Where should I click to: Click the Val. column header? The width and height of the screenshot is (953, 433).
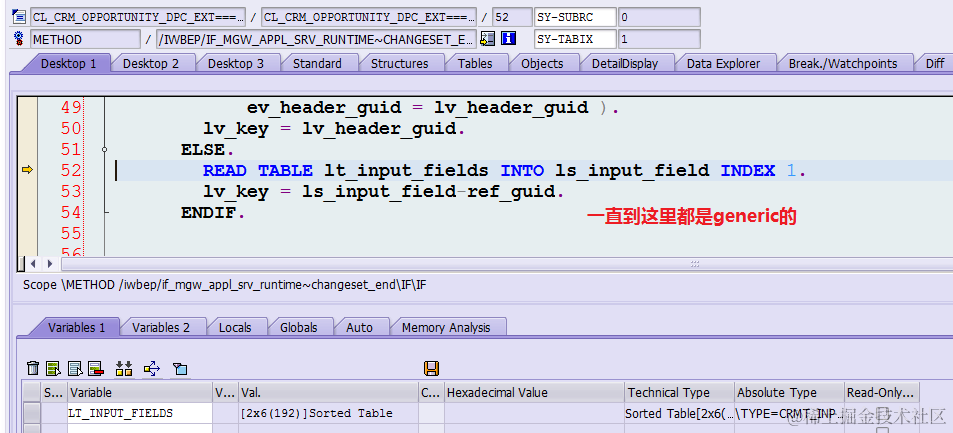click(x=328, y=393)
